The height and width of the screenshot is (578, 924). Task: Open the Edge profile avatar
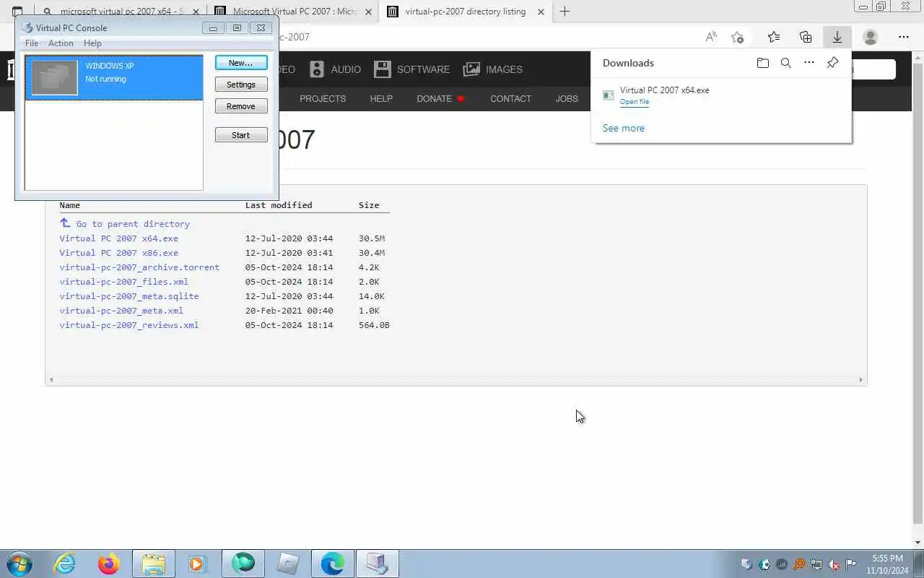(871, 37)
